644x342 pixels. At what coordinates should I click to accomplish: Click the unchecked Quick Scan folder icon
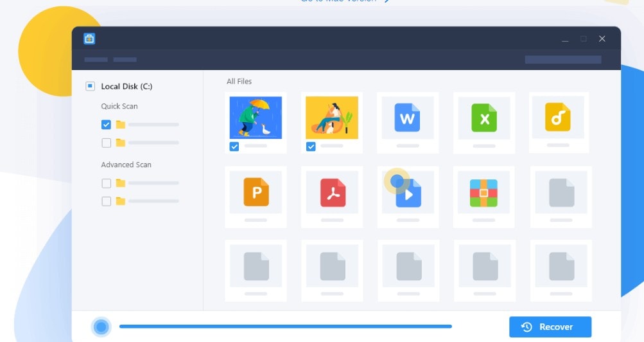120,143
